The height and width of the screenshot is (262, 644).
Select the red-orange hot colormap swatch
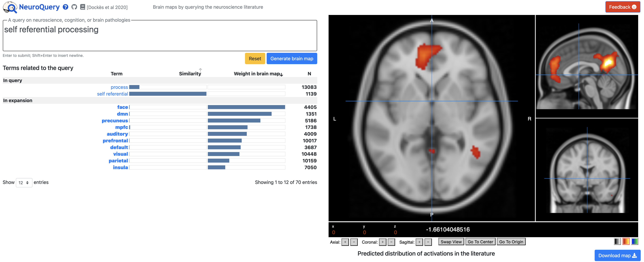pos(626,242)
